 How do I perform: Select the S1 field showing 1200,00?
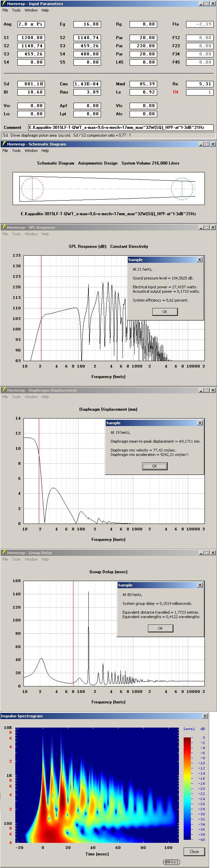tap(31, 38)
